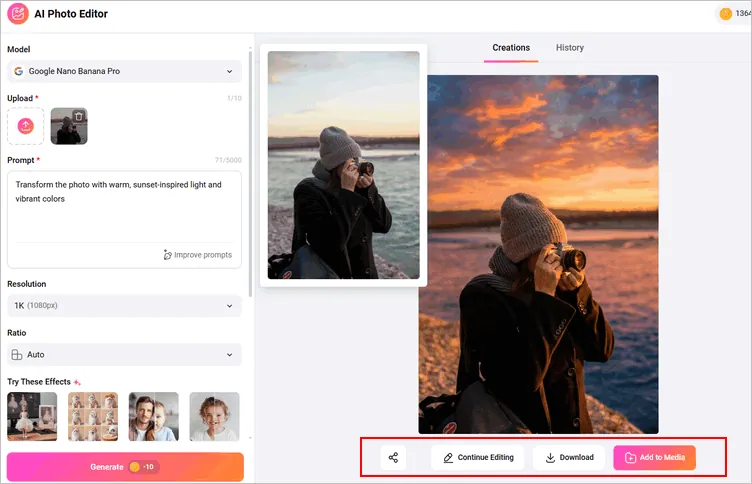The width and height of the screenshot is (752, 484).
Task: Choose the smiling child effect thumbnail
Action: [214, 416]
